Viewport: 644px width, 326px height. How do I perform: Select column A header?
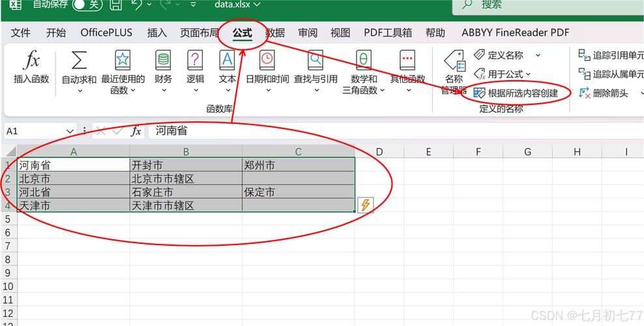point(74,151)
